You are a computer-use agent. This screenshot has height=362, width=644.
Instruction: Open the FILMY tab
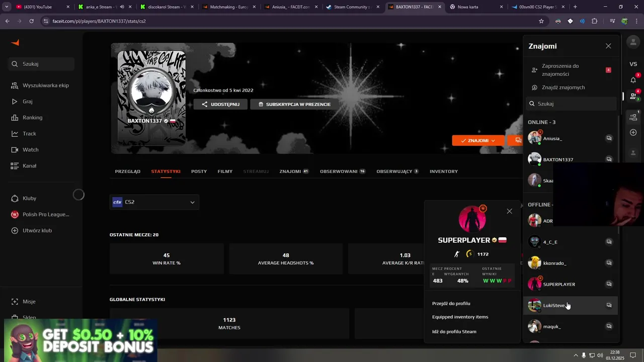[225, 171]
